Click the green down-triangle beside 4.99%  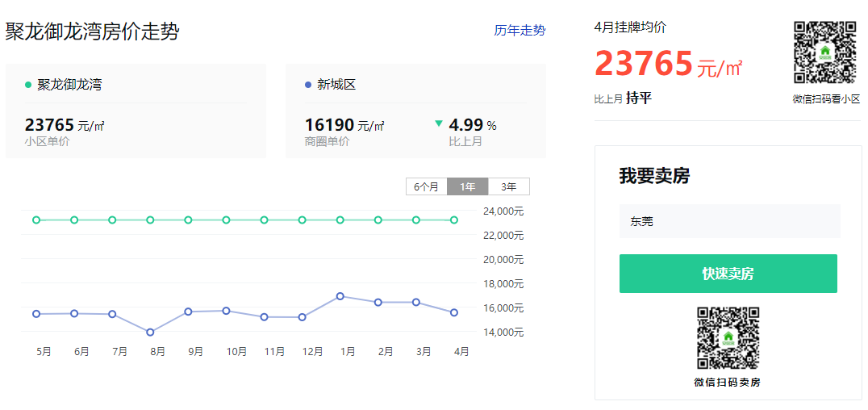point(439,123)
